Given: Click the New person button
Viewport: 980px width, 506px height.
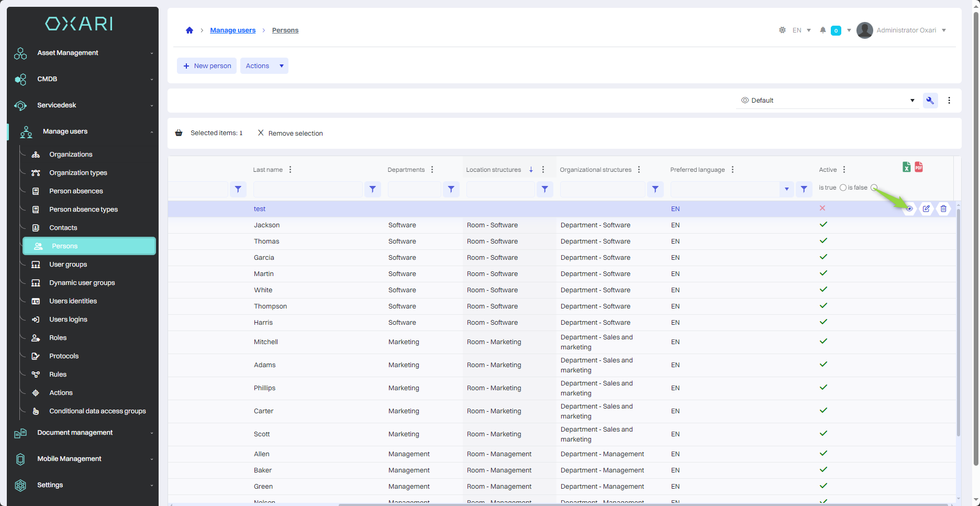Looking at the screenshot, I should tap(207, 66).
